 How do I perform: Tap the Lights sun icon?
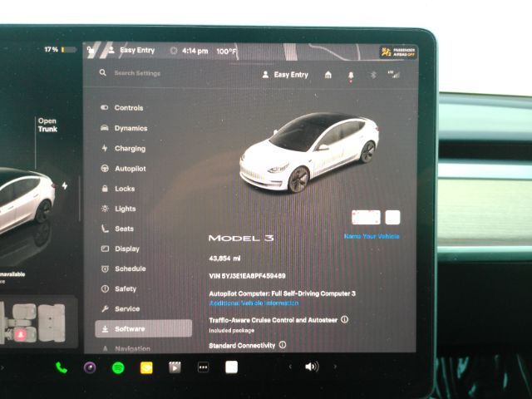[x=105, y=209]
